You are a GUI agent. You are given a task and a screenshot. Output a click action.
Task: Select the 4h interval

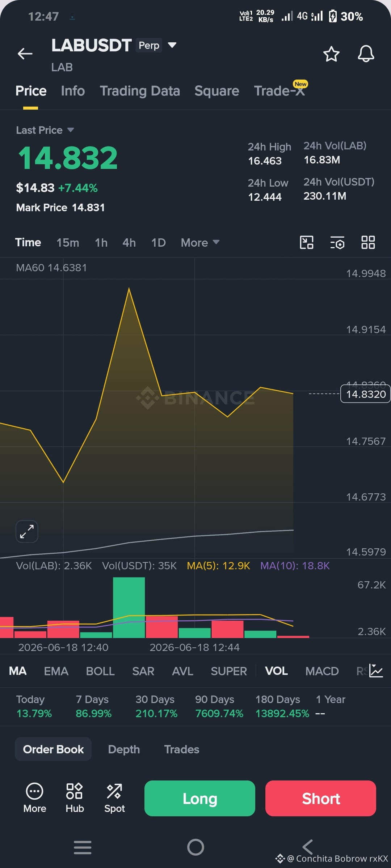coord(129,243)
